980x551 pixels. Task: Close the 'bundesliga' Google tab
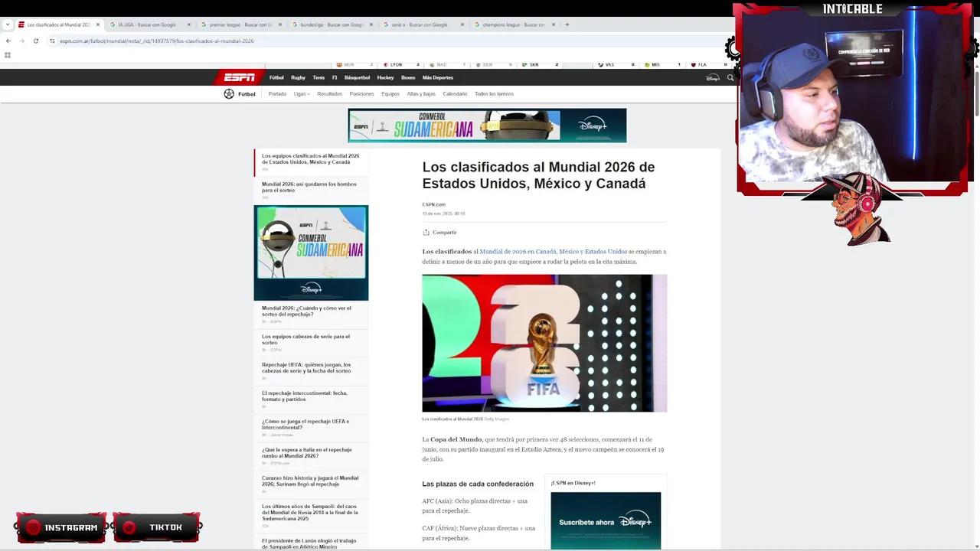(371, 24)
